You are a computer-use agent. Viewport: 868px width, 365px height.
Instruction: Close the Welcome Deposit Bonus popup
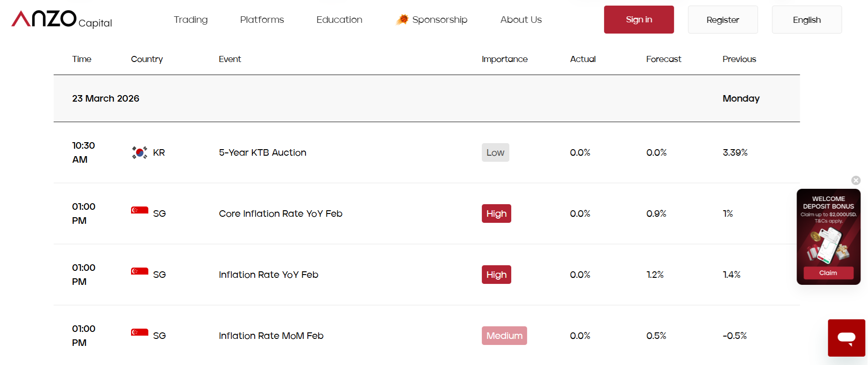[856, 180]
